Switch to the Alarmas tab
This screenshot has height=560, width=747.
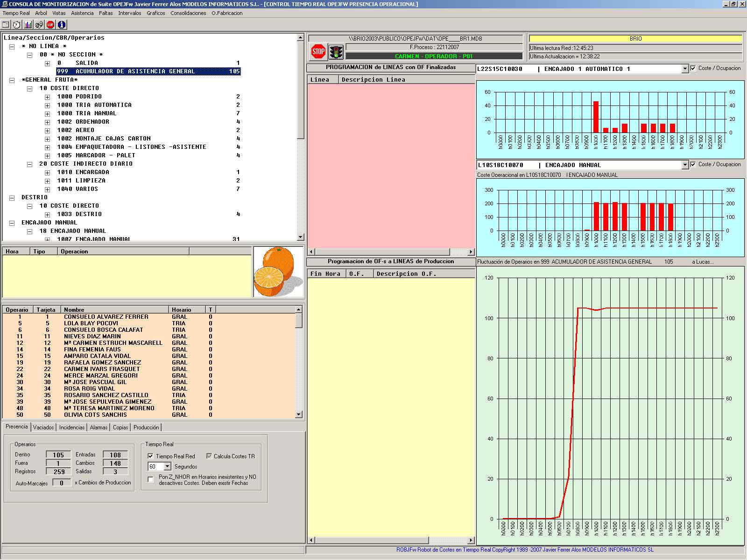point(99,427)
